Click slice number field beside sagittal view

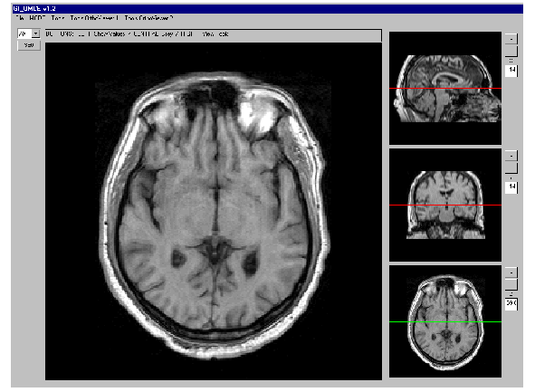tap(511, 70)
